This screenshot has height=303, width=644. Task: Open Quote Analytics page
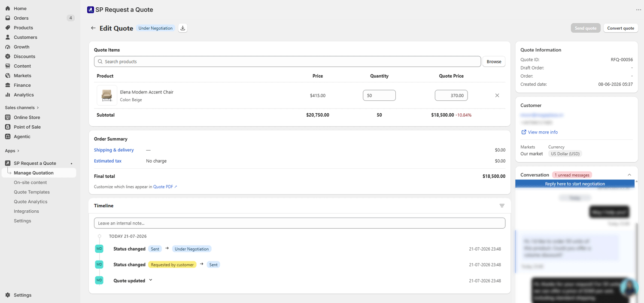point(30,202)
